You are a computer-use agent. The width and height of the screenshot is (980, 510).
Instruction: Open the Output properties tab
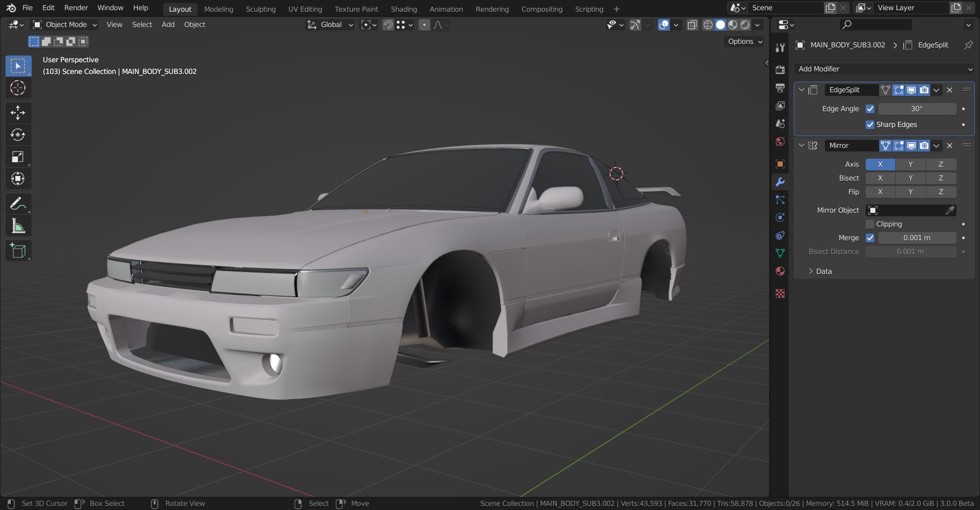click(780, 88)
